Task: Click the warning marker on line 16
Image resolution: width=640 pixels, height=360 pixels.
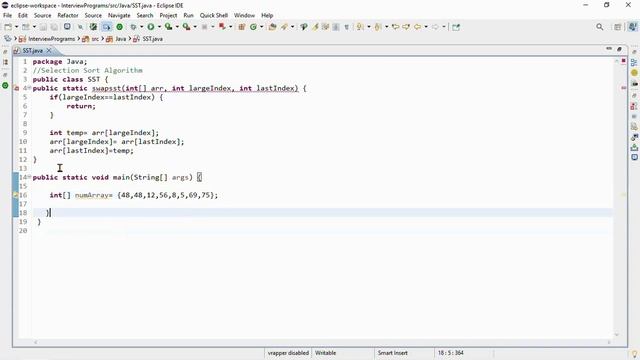Action: (16, 195)
